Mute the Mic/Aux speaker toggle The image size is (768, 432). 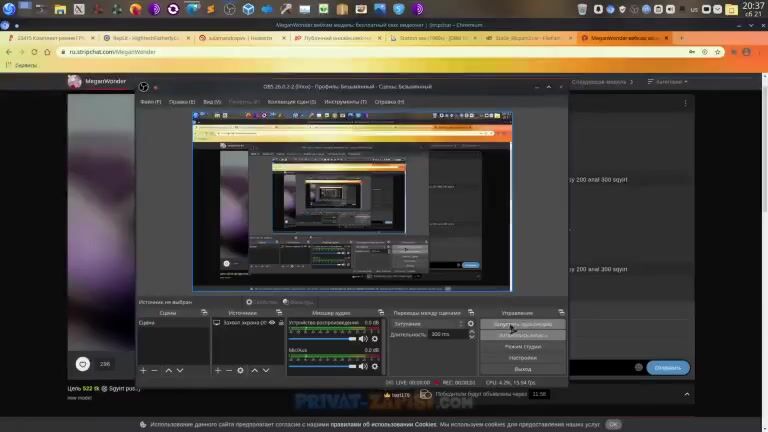[363, 367]
